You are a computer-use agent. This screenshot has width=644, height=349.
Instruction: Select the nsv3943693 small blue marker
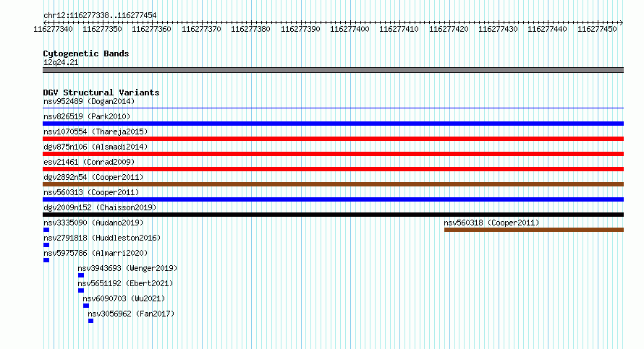pos(81,275)
